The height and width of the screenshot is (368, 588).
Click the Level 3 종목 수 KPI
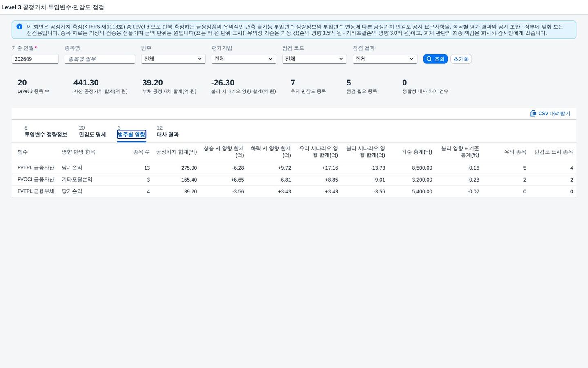[x=33, y=86]
